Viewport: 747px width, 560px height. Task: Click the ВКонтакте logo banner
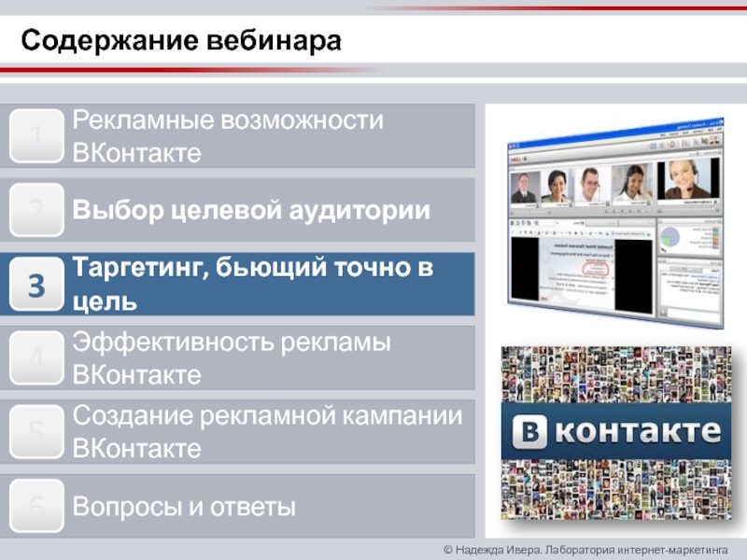616,433
